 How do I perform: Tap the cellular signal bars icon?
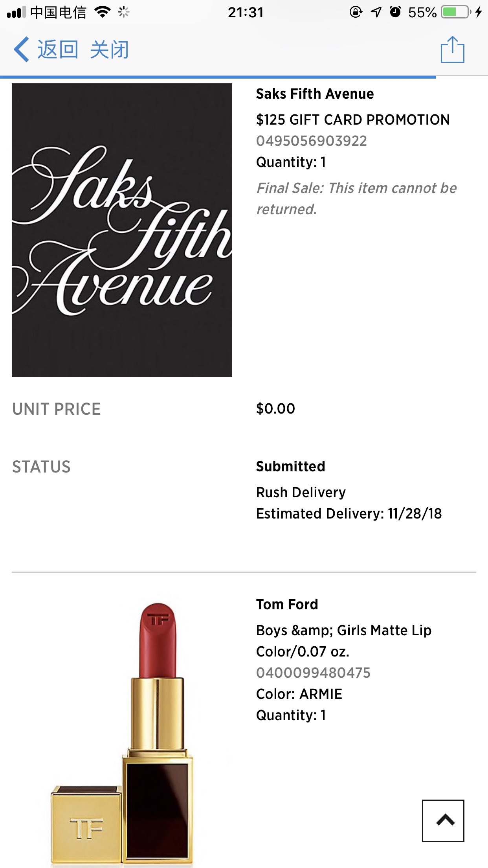point(16,12)
